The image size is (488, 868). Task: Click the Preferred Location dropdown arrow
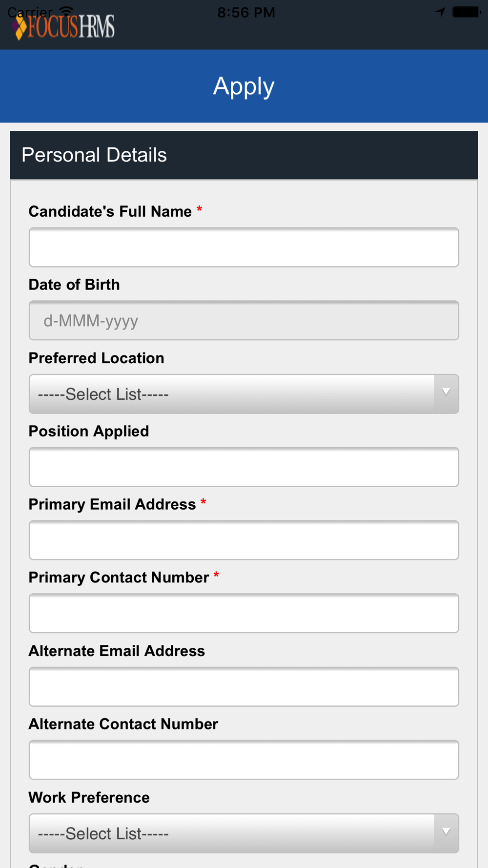point(446,393)
